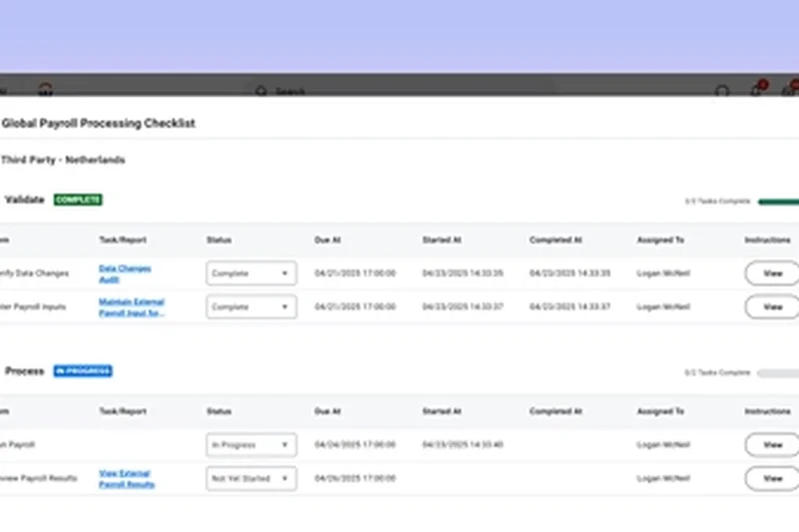Click Completed At column header in Process table

click(x=555, y=411)
